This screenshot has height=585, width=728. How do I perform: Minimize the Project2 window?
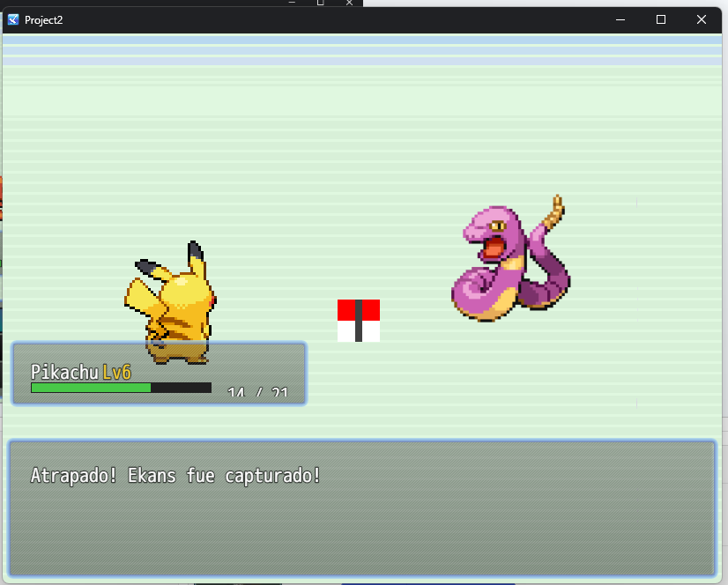coord(620,19)
